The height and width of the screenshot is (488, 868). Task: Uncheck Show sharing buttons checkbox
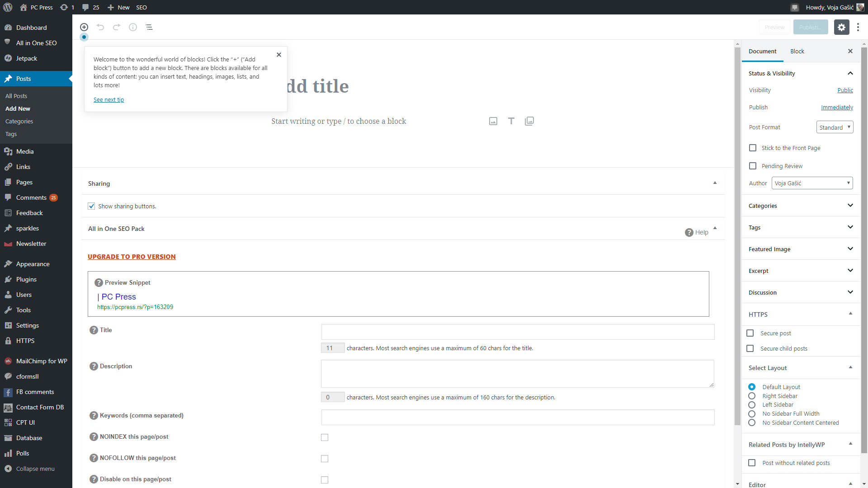click(x=91, y=206)
